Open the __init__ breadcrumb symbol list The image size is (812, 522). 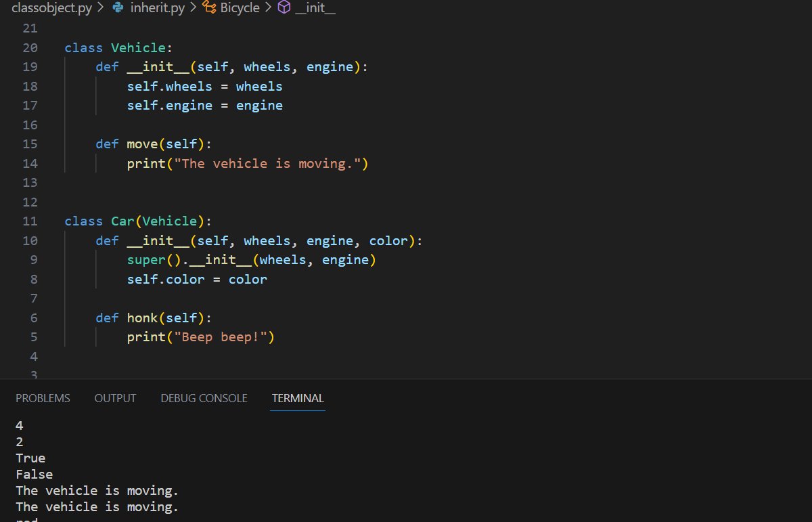(315, 9)
